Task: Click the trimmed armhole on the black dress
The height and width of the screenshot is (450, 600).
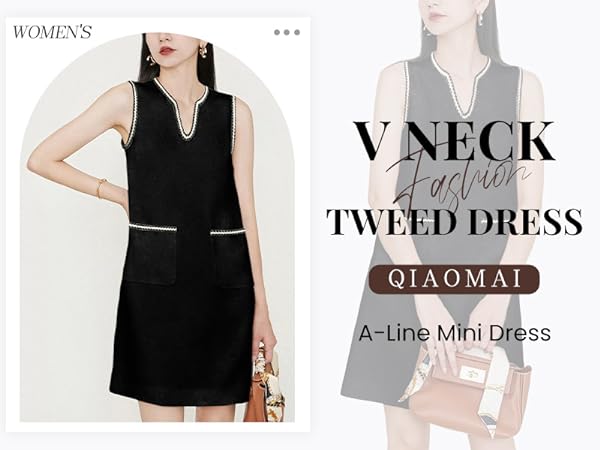Action: [130, 115]
